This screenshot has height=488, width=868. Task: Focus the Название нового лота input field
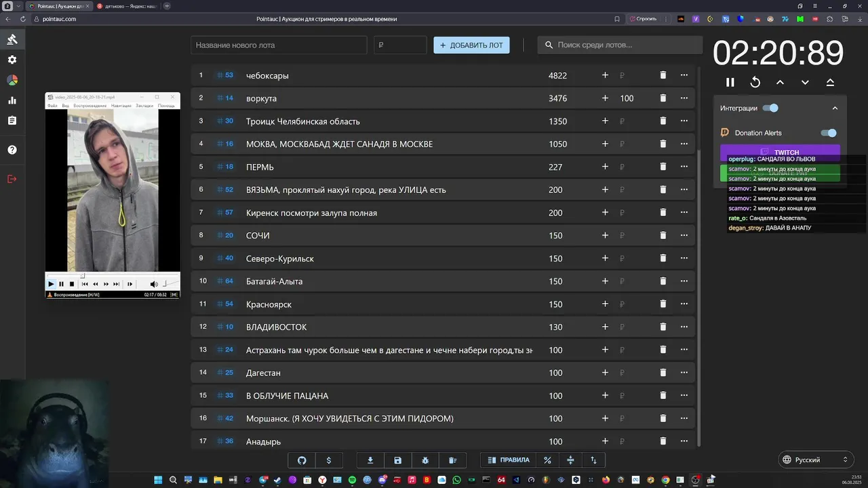(x=279, y=45)
